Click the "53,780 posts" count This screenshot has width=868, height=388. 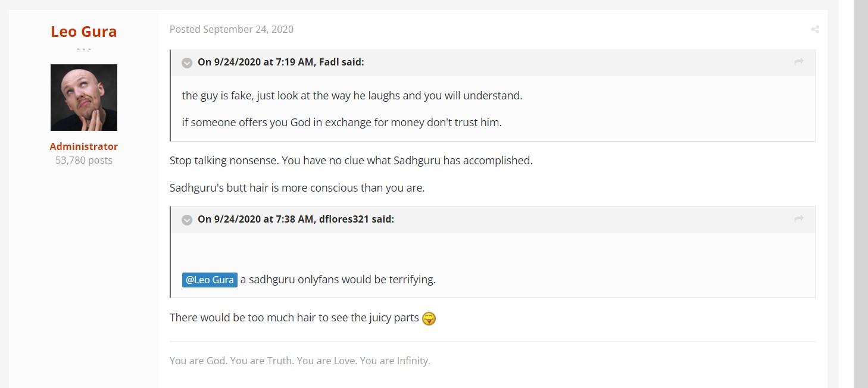click(x=84, y=160)
